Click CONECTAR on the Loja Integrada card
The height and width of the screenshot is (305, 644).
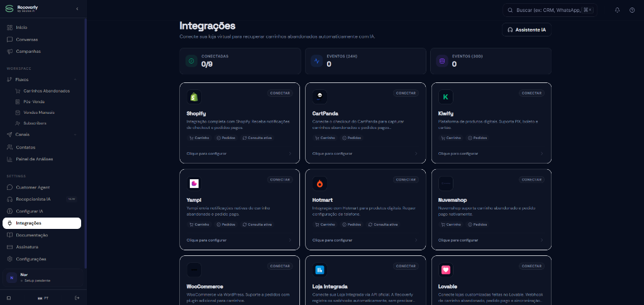point(406,267)
